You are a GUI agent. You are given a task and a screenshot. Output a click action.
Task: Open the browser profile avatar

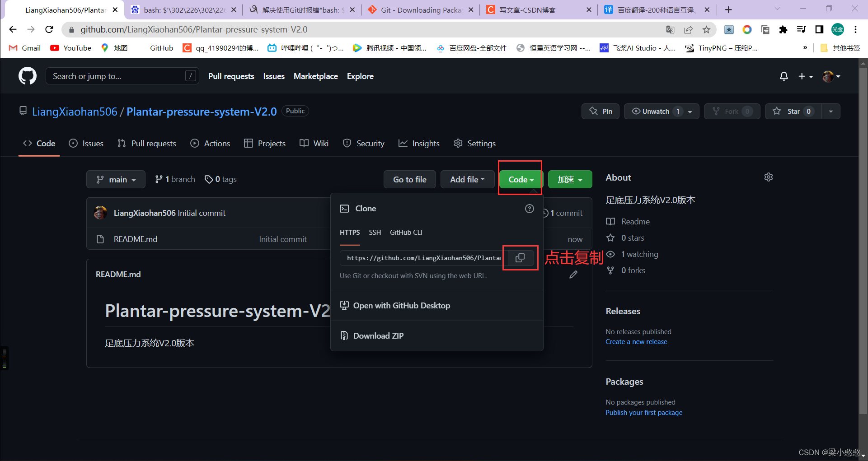[838, 29]
